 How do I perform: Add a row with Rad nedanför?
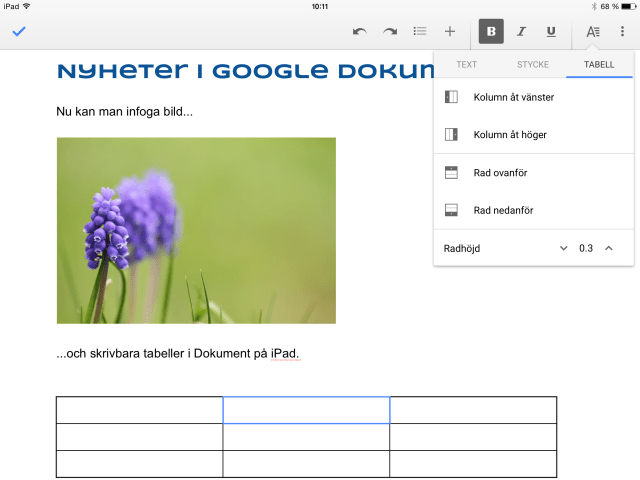pos(501,209)
